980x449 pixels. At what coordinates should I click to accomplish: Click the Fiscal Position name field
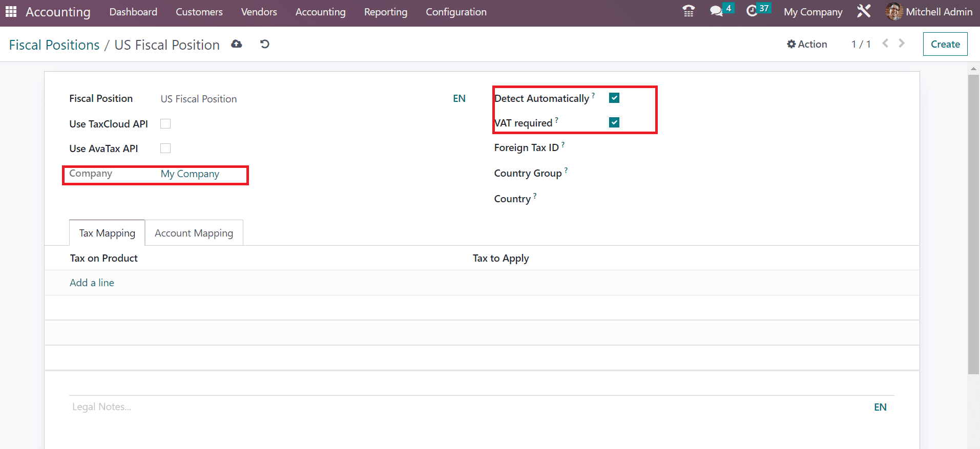(303, 99)
